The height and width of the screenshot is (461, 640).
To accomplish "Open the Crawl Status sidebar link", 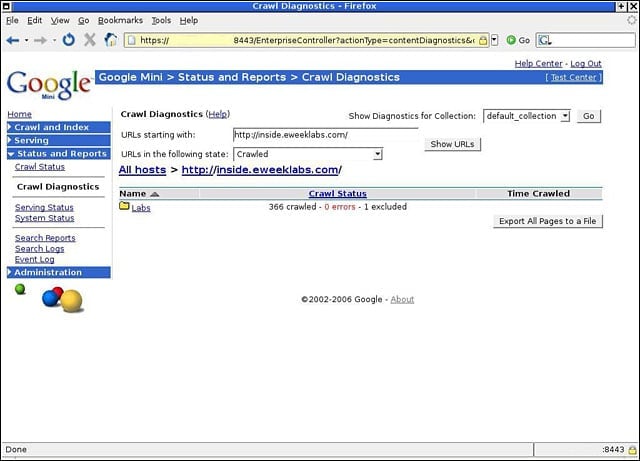I will (x=40, y=167).
